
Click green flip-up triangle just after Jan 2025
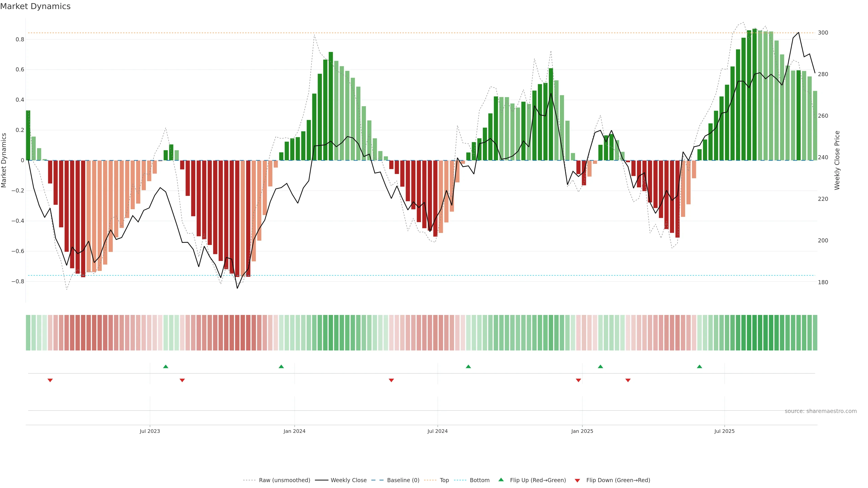click(x=600, y=366)
